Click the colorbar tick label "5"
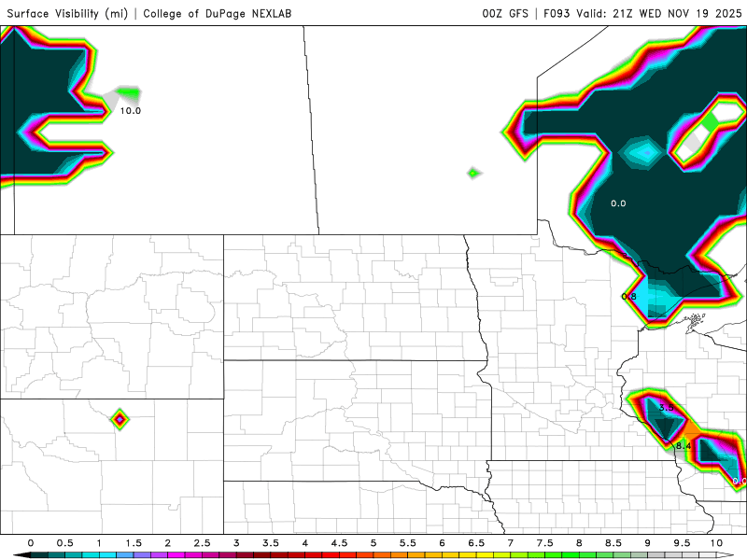 pyautogui.click(x=373, y=543)
